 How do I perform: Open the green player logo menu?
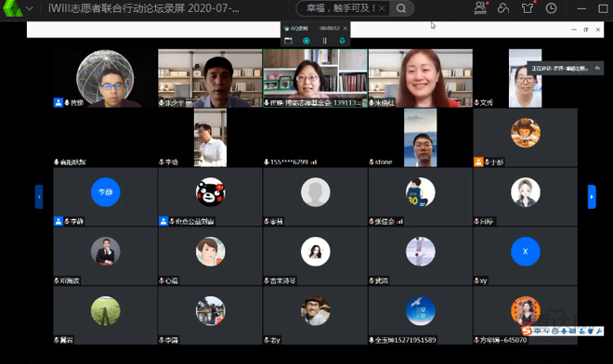click(x=12, y=8)
